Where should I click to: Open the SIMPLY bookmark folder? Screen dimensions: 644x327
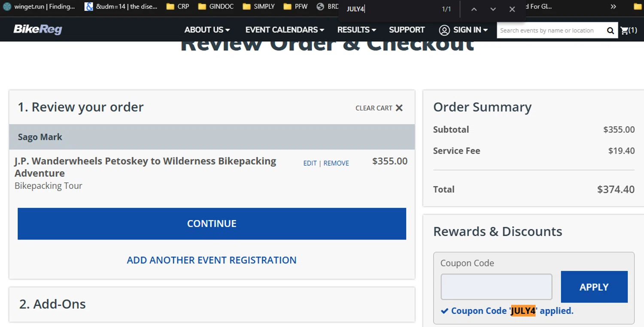click(x=258, y=6)
